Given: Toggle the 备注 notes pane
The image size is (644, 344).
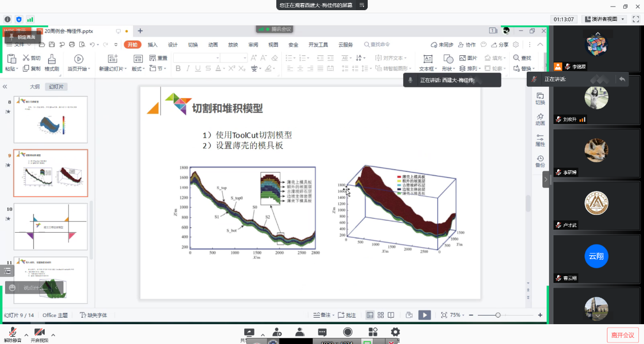Looking at the screenshot, I should [x=322, y=315].
